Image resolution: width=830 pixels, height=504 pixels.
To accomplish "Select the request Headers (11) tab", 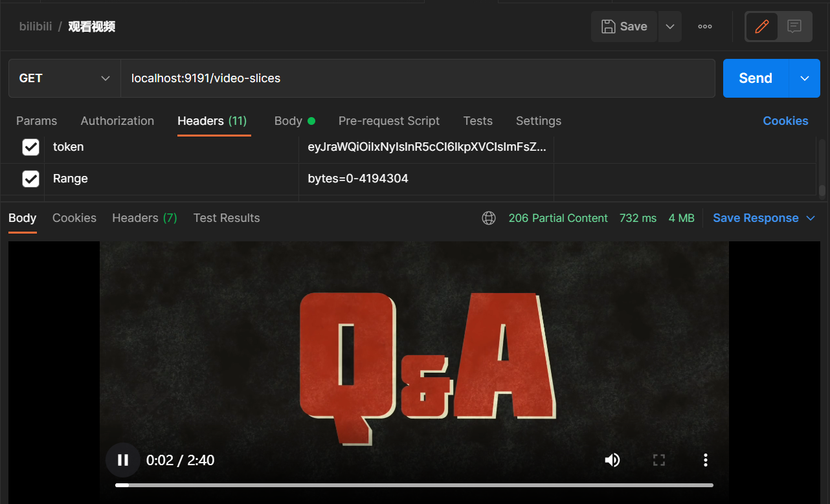I will (212, 121).
